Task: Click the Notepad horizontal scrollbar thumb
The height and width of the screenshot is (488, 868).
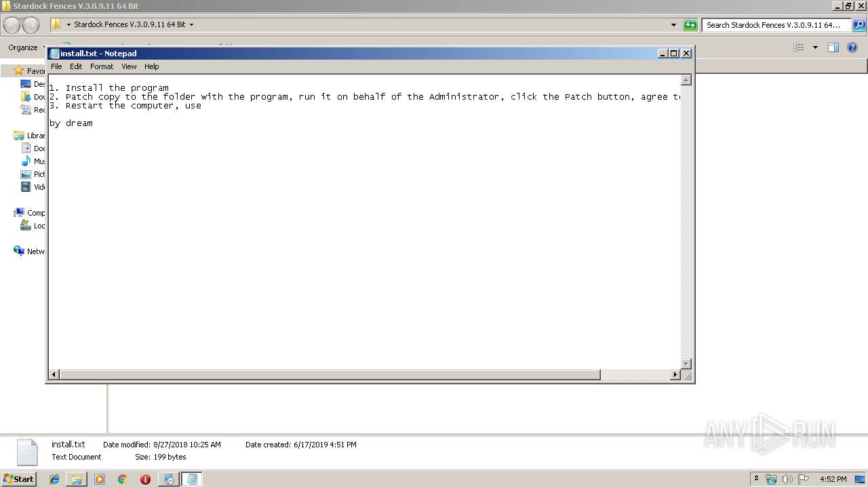Action: point(330,375)
